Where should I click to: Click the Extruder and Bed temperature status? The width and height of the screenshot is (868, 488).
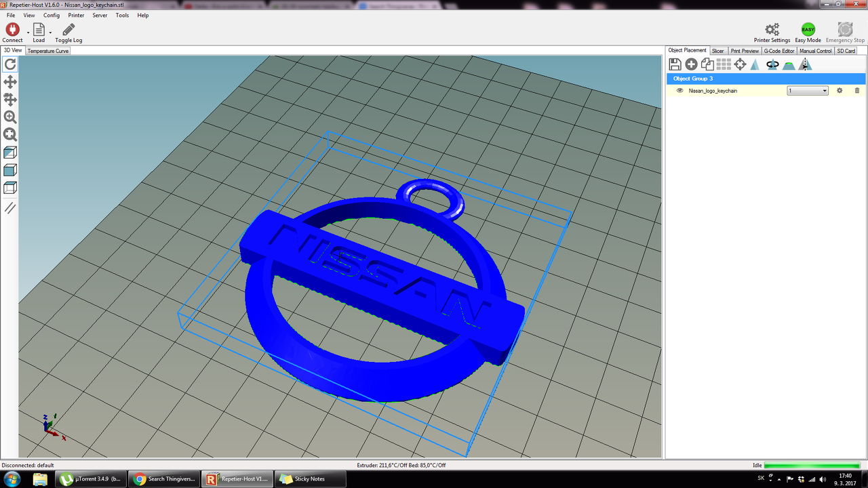coord(401,466)
